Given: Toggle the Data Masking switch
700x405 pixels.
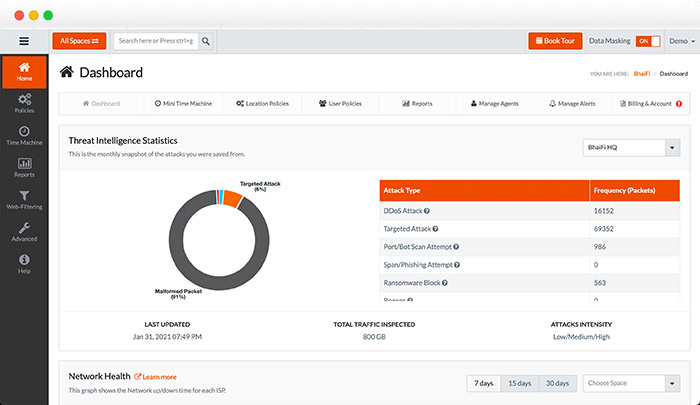Looking at the screenshot, I should 648,41.
